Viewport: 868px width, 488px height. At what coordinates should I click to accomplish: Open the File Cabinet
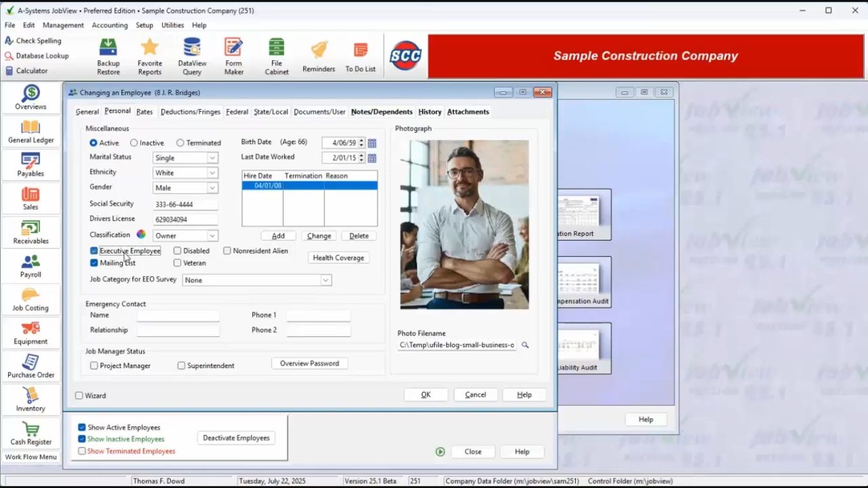click(276, 55)
